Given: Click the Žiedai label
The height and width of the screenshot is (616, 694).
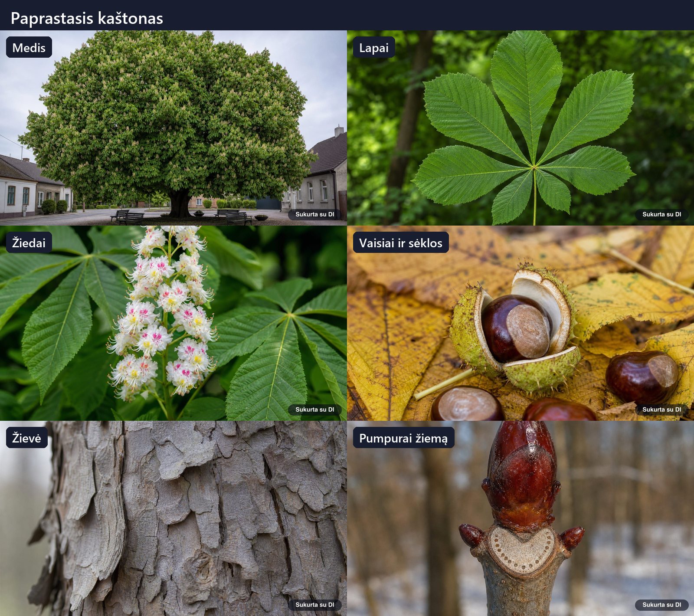Looking at the screenshot, I should coord(29,242).
